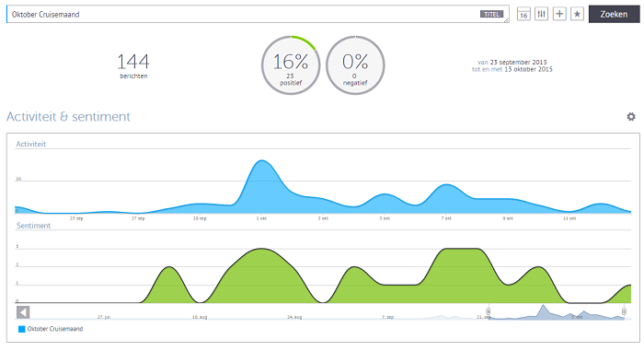This screenshot has height=351, width=644.
Task: Click the TITEL tag in search field
Action: coord(491,15)
